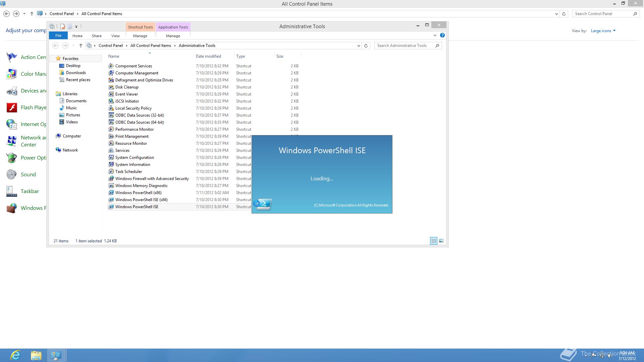This screenshot has height=362, width=644.
Task: Open Flash Player in Control Panel
Action: pyautogui.click(x=26, y=107)
